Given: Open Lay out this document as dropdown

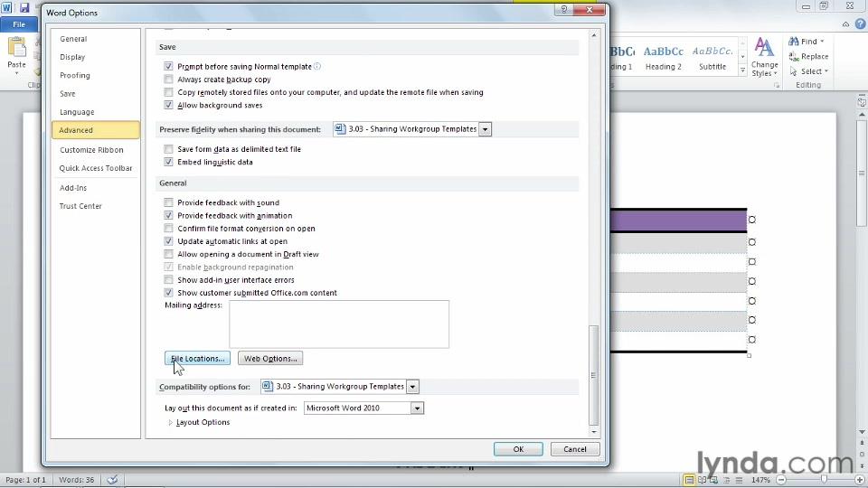Looking at the screenshot, I should (417, 408).
